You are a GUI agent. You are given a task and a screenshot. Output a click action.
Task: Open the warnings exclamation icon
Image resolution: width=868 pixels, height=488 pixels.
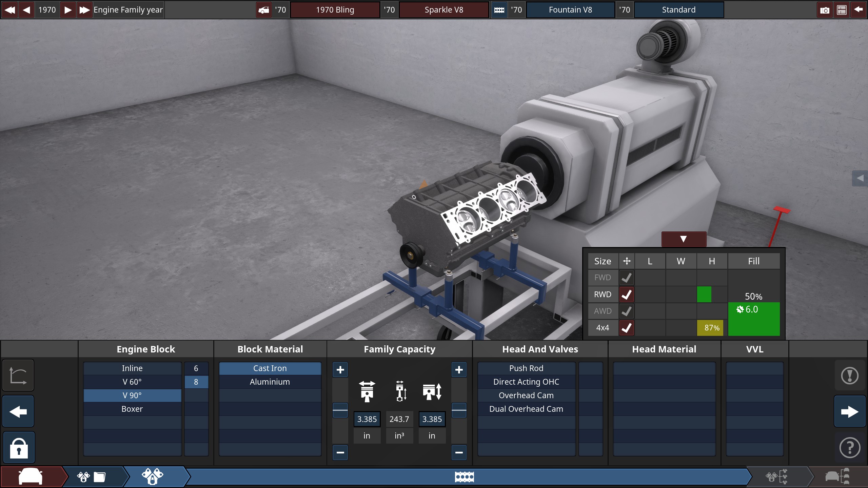[x=850, y=375]
